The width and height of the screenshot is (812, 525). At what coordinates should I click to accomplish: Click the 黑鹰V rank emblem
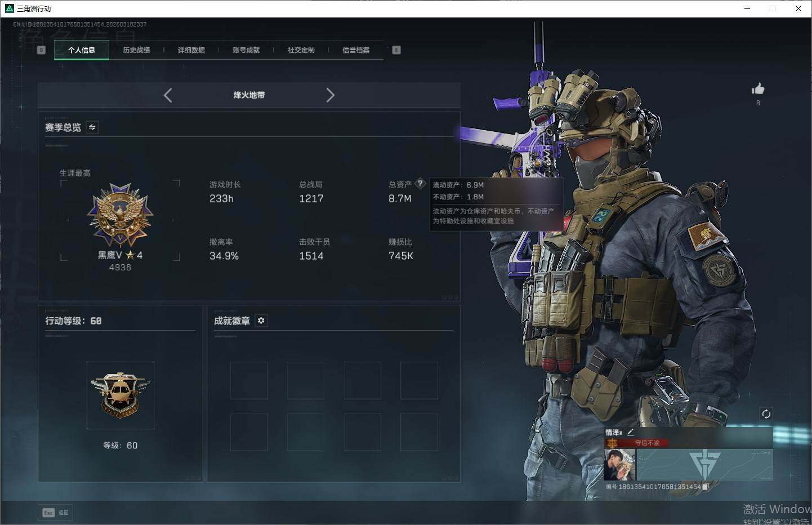(x=120, y=215)
